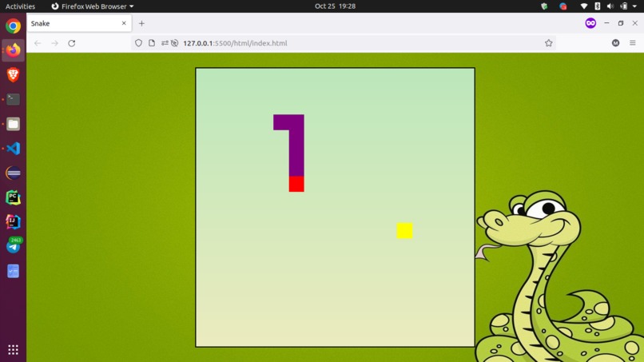Open the Activities overview
The image size is (644, 362).
[x=20, y=6]
